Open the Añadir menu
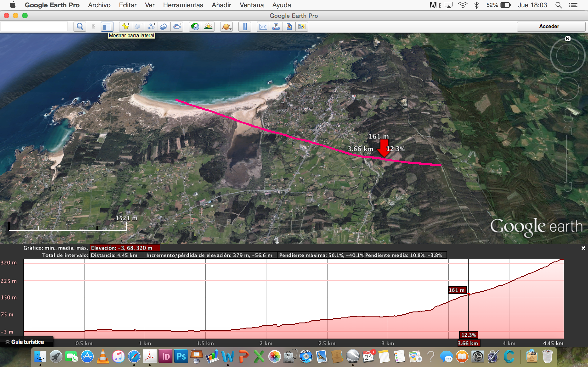This screenshot has height=367, width=588. (x=221, y=5)
